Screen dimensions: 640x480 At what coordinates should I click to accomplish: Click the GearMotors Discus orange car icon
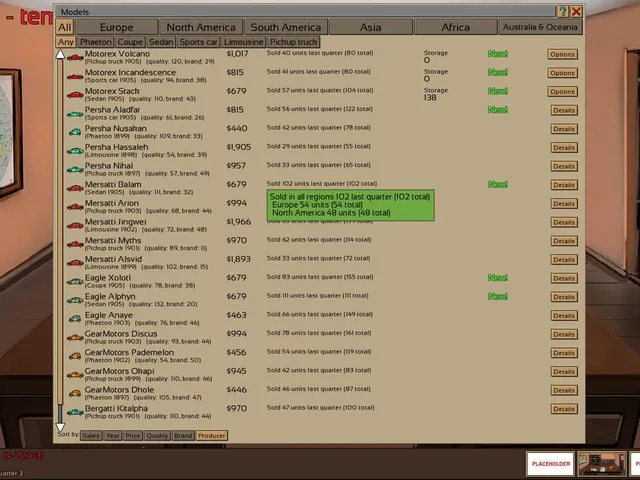click(75, 338)
